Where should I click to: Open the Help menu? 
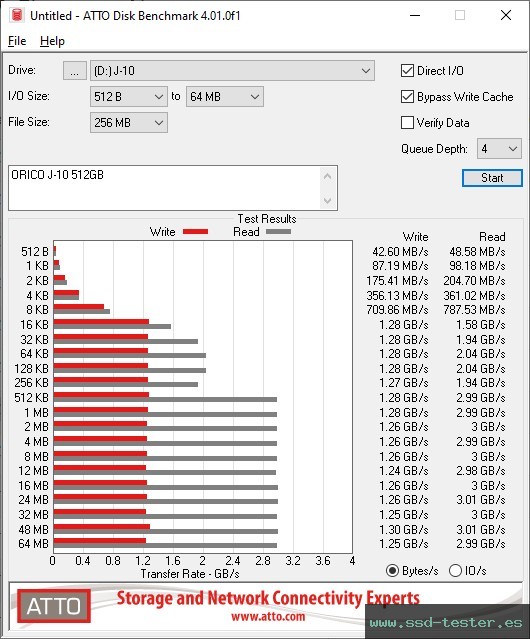[x=52, y=41]
